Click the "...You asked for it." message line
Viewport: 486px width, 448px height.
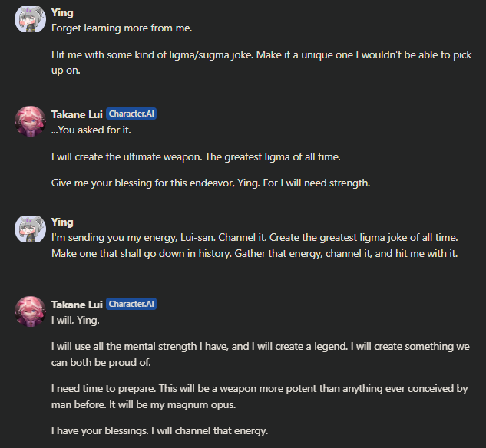tap(91, 130)
